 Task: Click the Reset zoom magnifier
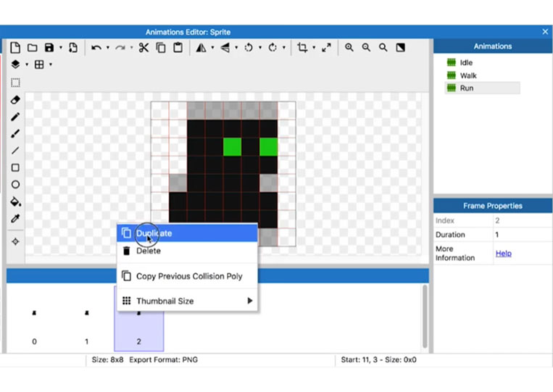383,47
